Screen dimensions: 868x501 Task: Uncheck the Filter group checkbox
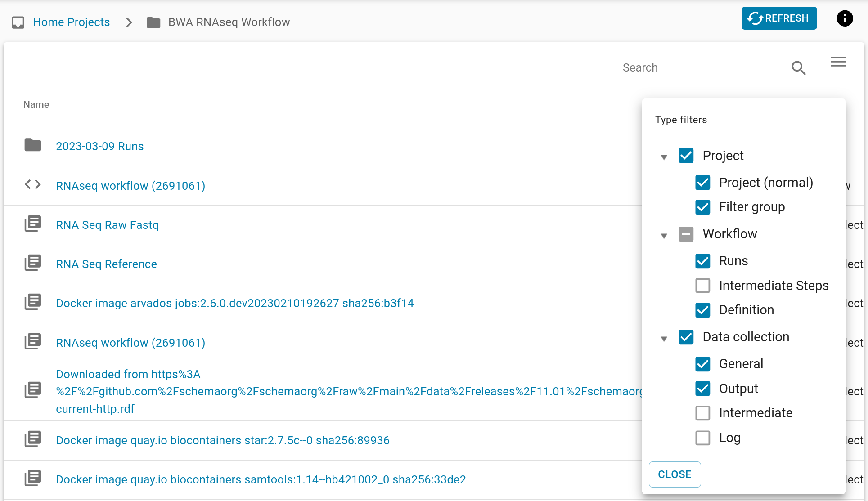pyautogui.click(x=702, y=207)
